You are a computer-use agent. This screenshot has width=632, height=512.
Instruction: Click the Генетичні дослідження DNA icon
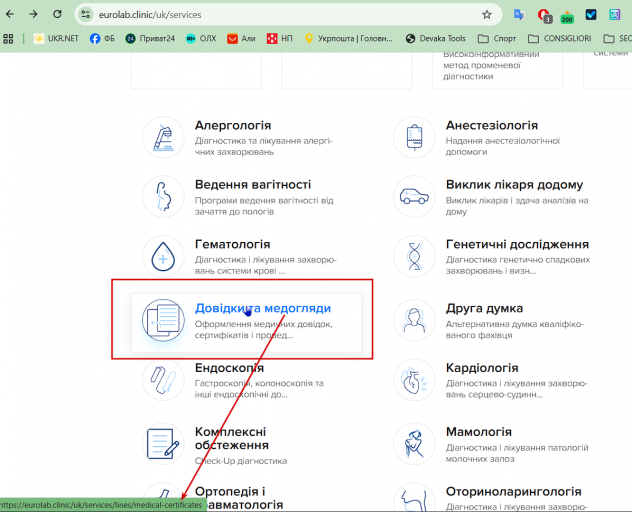pos(414,256)
